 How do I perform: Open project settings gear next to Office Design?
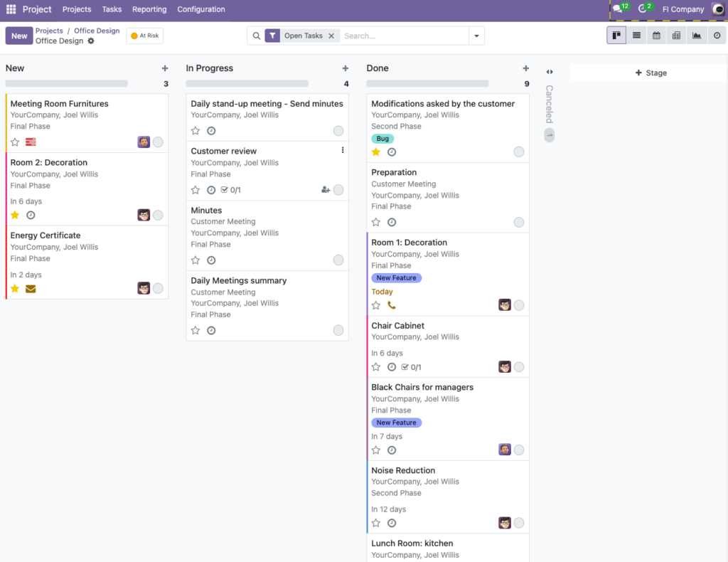(x=91, y=41)
